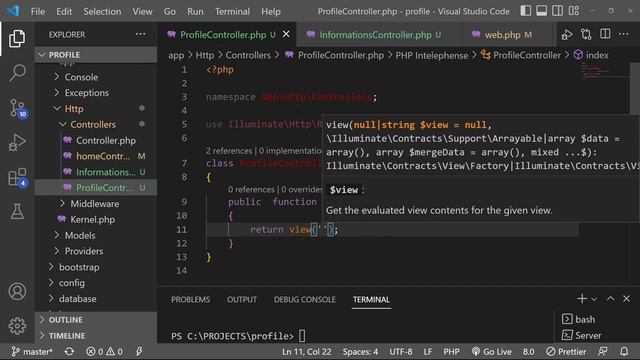Customize layout icon in title bar
The height and width of the screenshot is (360, 640).
point(573,11)
